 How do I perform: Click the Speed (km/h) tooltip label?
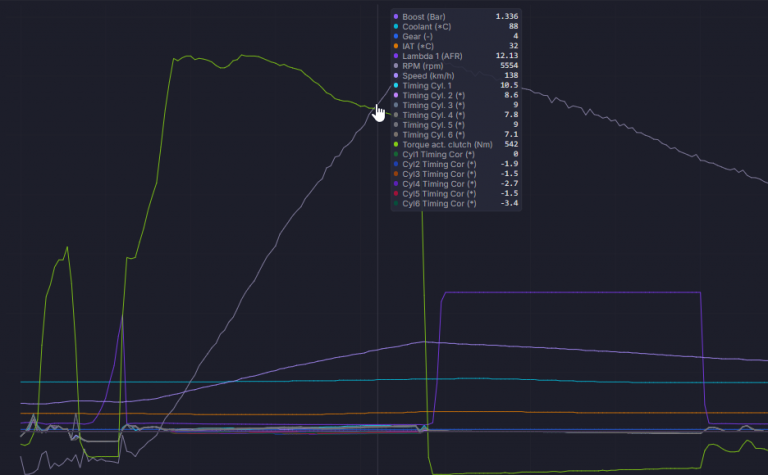[x=428, y=75]
